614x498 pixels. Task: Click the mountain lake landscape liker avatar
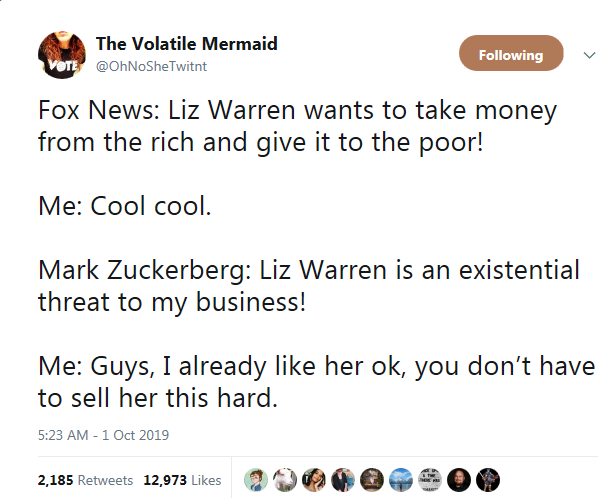pyautogui.click(x=402, y=480)
